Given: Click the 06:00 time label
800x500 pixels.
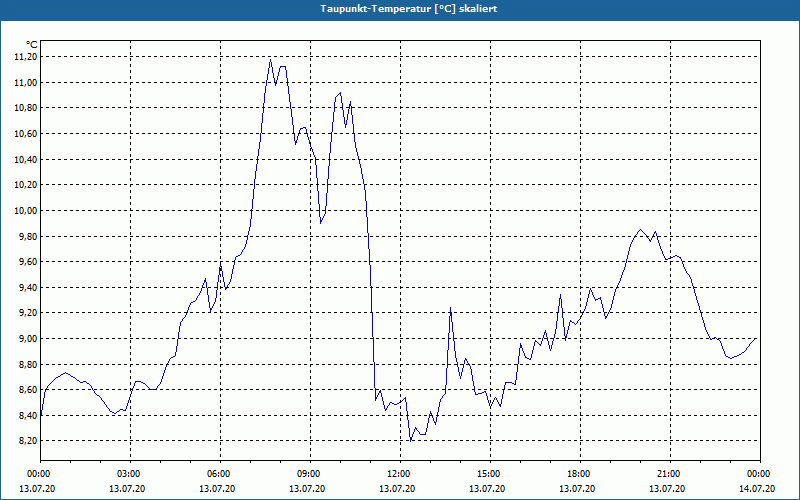Looking at the screenshot, I should (x=220, y=473).
